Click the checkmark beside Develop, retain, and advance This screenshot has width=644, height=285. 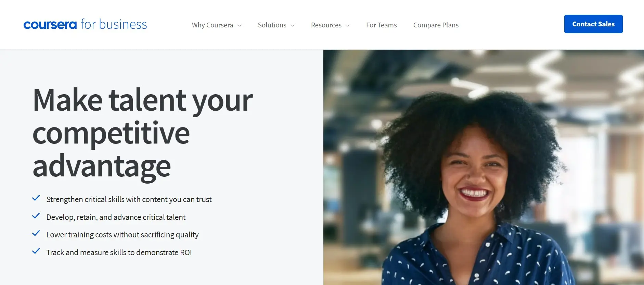click(36, 216)
